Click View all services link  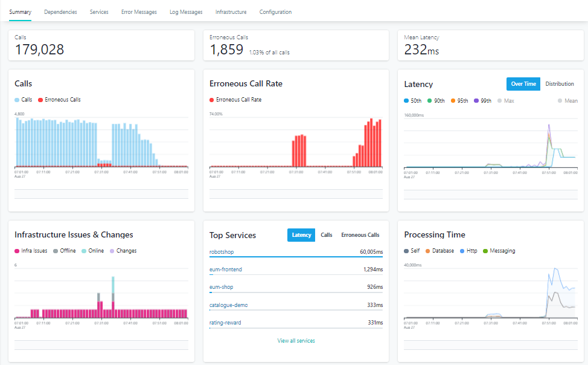[296, 341]
